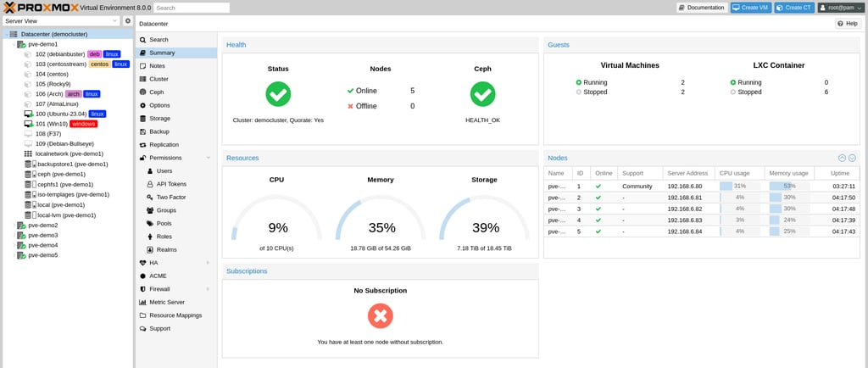Collapse pve-demo1 node arrow

pyautogui.click(x=14, y=44)
